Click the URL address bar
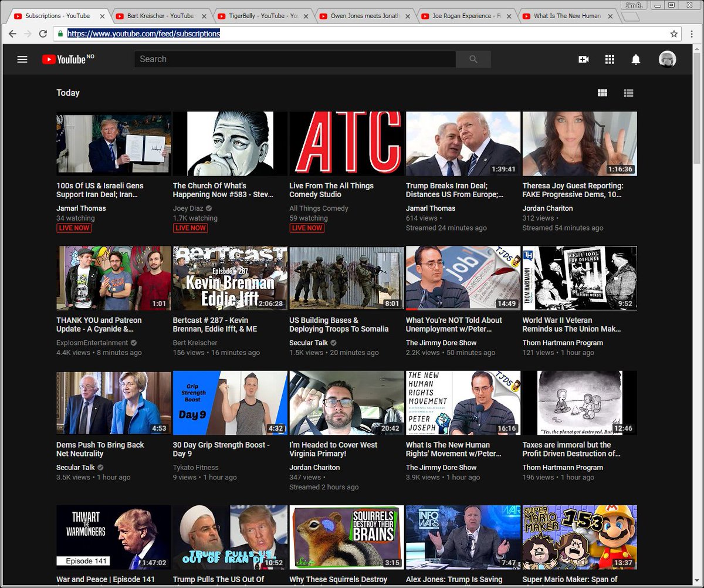 point(367,34)
